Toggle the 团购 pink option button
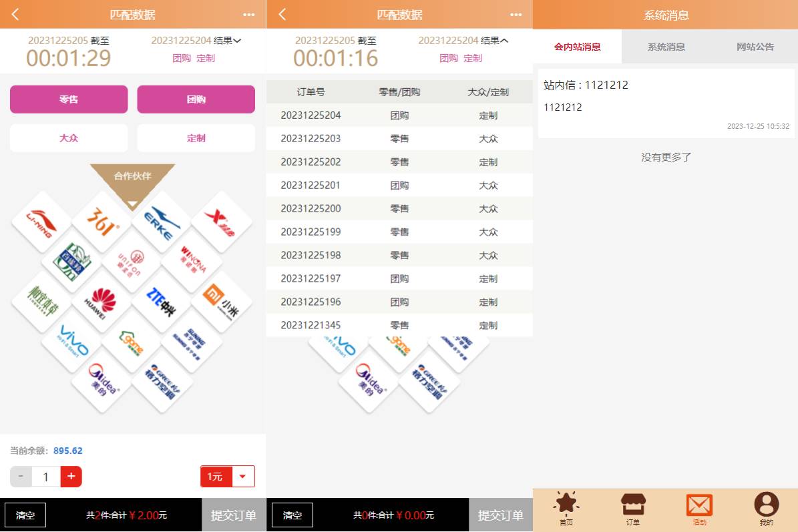 point(196,99)
